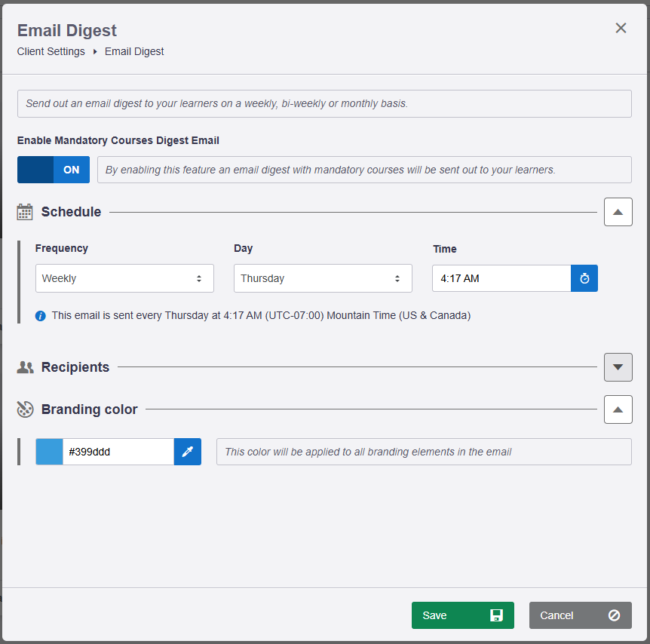Open the eyedropper color picker
Viewport: 650px width, 644px height.
coord(187,452)
